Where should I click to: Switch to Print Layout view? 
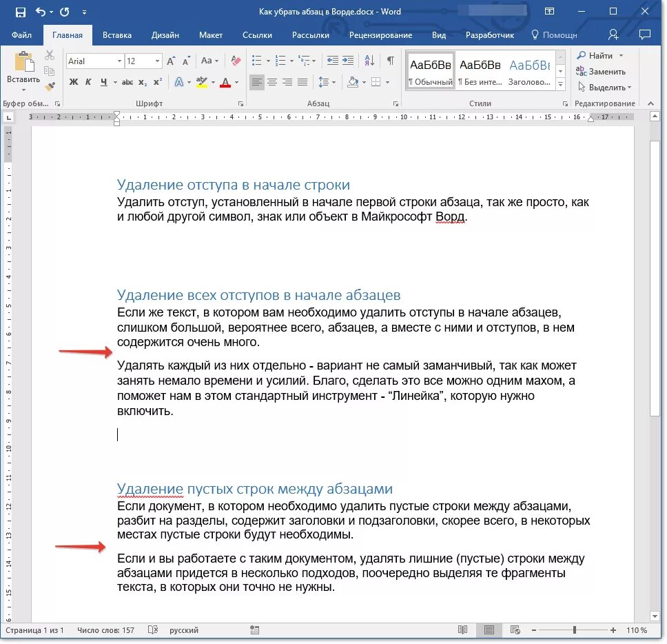[x=489, y=630]
